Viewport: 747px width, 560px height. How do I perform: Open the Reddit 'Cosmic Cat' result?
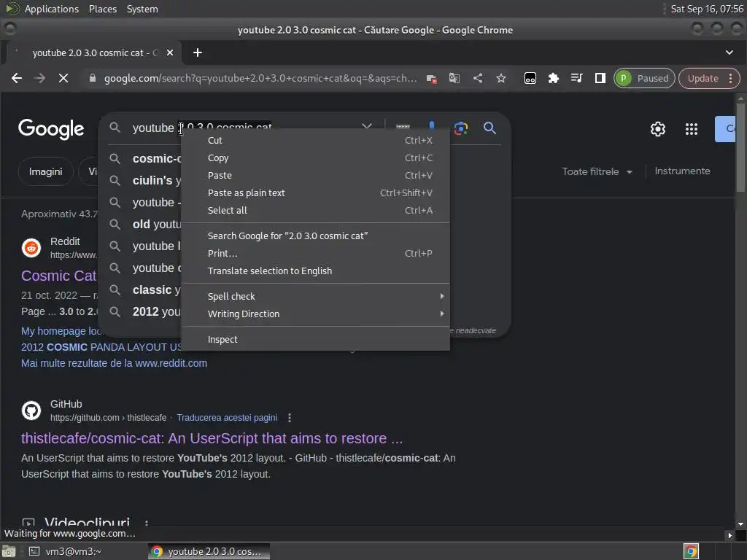[59, 276]
